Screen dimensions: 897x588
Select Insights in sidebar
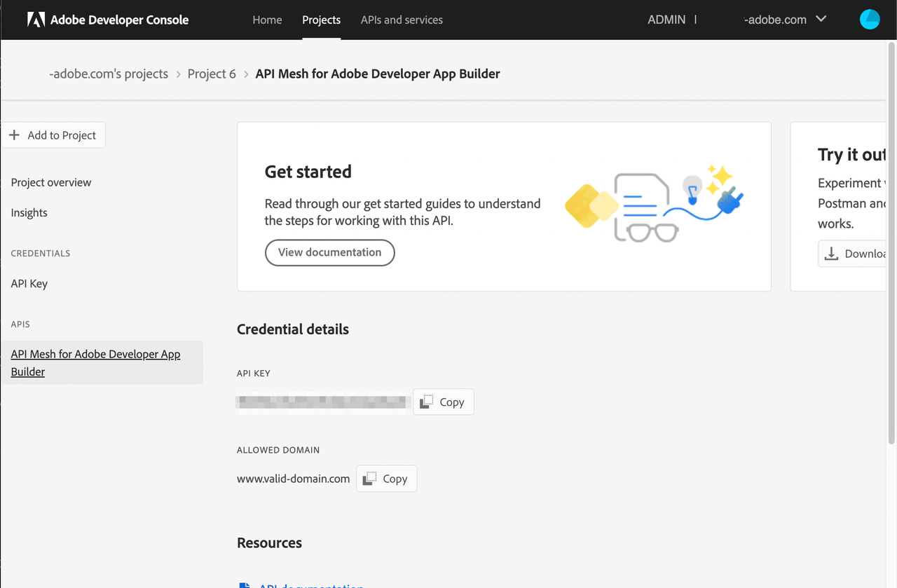tap(29, 212)
